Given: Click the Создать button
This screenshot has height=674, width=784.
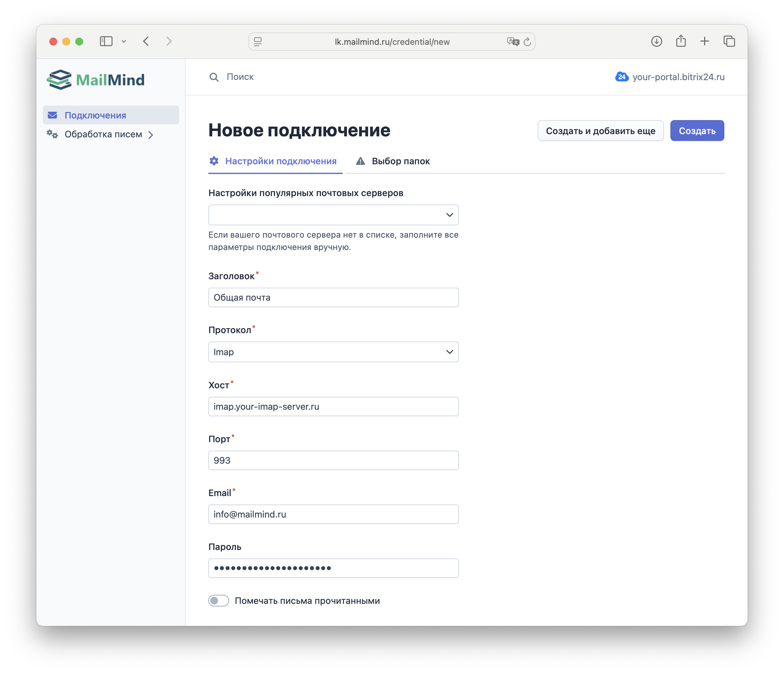Looking at the screenshot, I should [x=697, y=131].
